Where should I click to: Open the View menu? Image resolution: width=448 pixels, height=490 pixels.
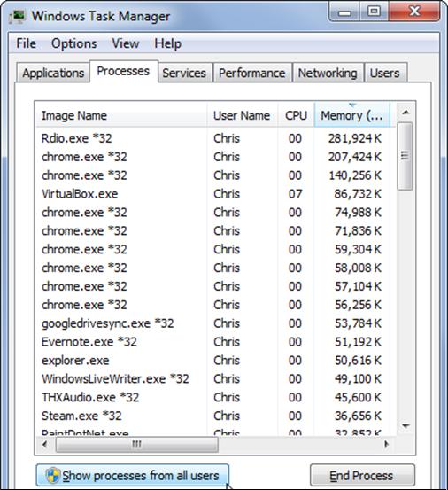[126, 43]
